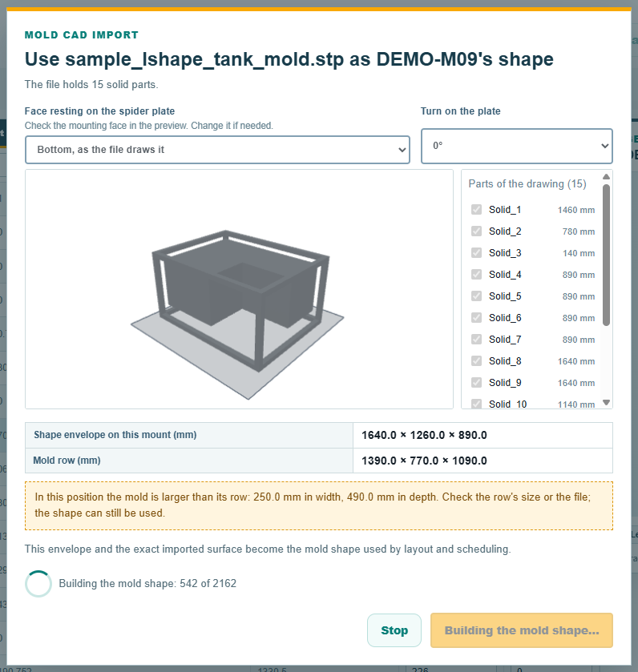Click the parts list scroll up arrow
Viewport: 638px width, 672px height.
tap(606, 176)
